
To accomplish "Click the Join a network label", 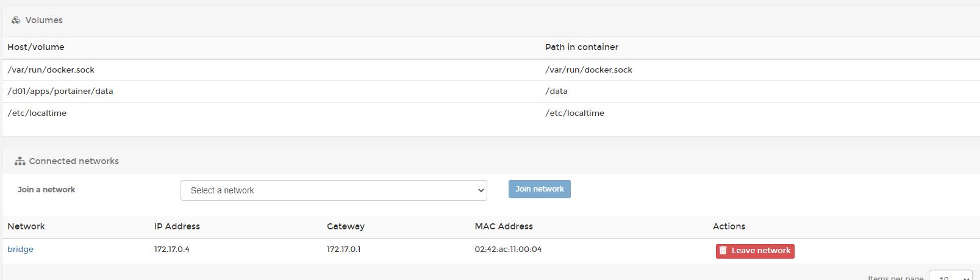I will 46,190.
